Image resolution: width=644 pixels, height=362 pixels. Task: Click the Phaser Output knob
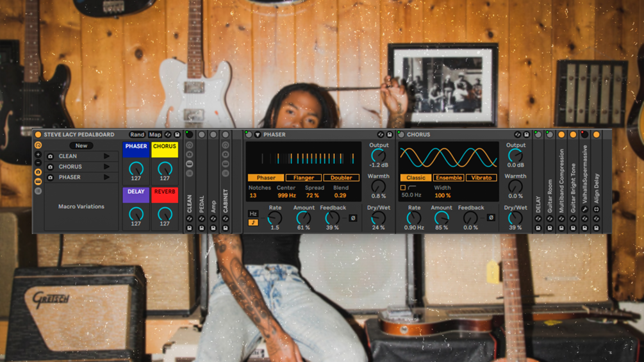pos(378,156)
